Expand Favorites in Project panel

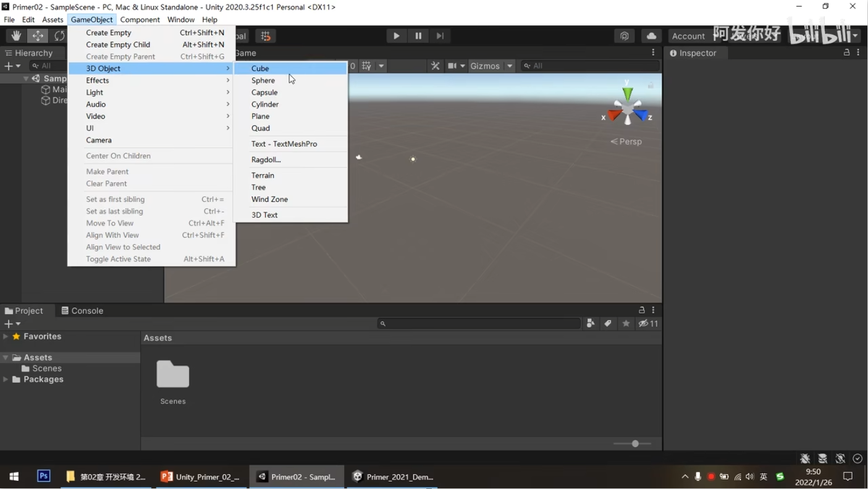coord(6,336)
